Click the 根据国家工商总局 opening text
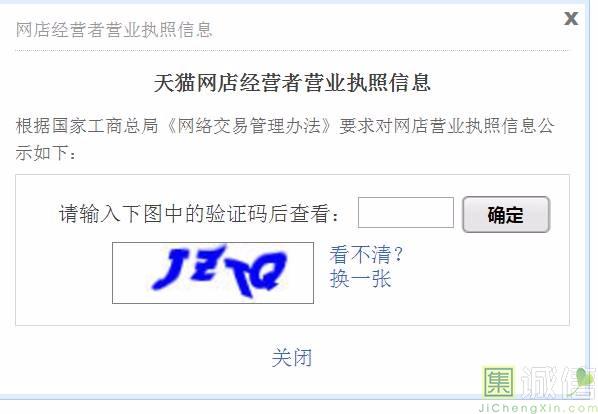 pos(87,126)
